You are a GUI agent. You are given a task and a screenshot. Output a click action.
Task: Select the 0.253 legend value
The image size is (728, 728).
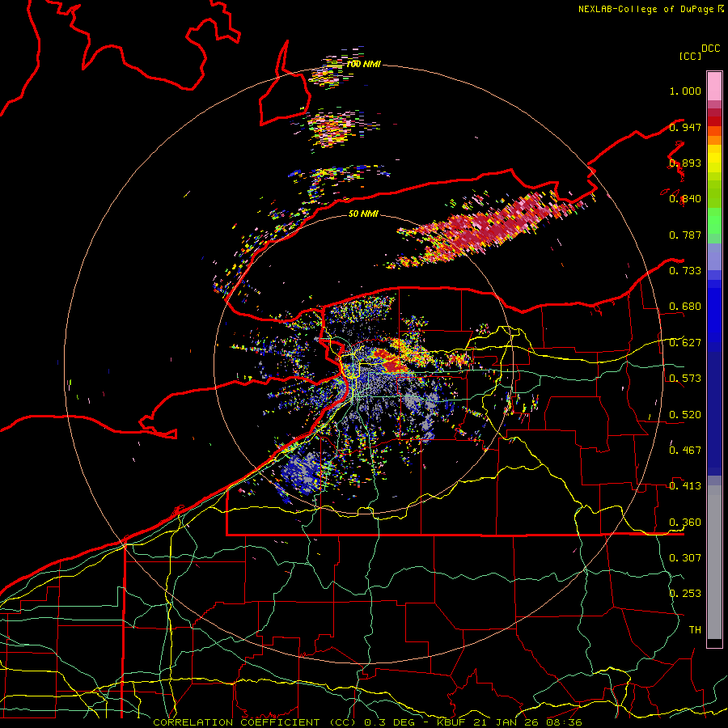point(685,594)
